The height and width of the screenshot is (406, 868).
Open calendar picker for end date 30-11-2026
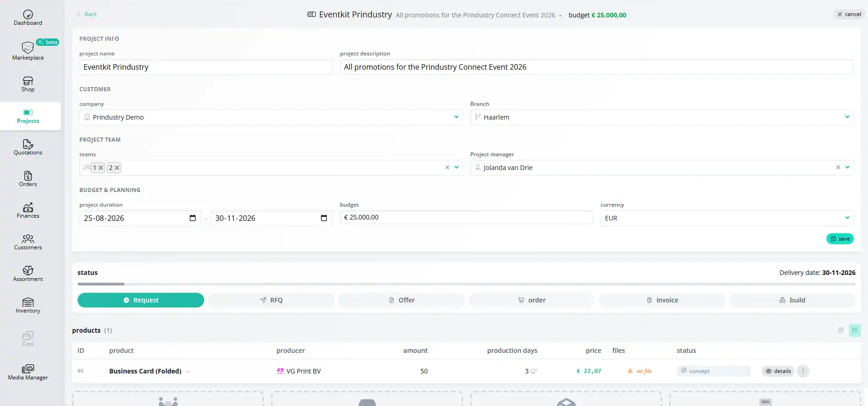[x=324, y=218]
